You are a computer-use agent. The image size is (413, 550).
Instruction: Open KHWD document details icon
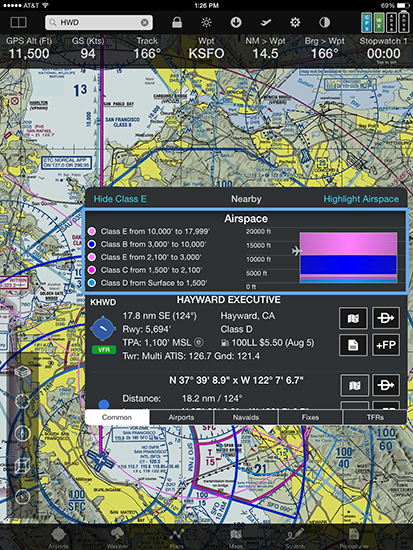click(x=353, y=345)
